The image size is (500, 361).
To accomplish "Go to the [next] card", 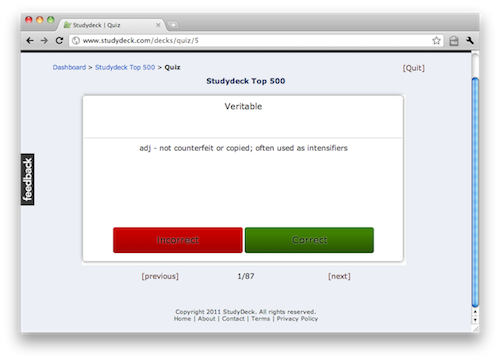I will pos(339,276).
